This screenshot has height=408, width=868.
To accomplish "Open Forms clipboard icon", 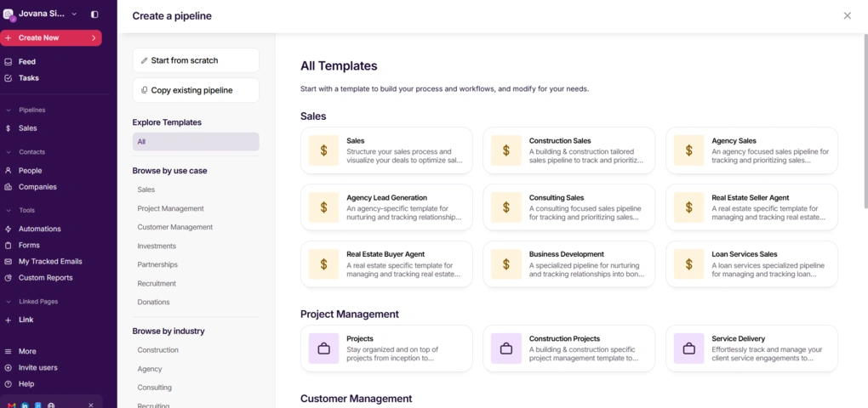I will tap(8, 245).
